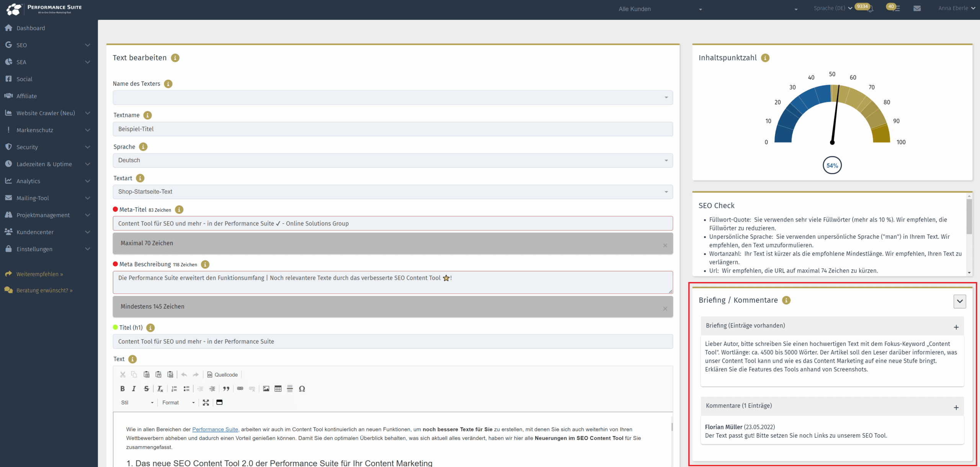Paste from clipboard in editor toolbar
Screen dimensions: 980x467
pos(146,374)
